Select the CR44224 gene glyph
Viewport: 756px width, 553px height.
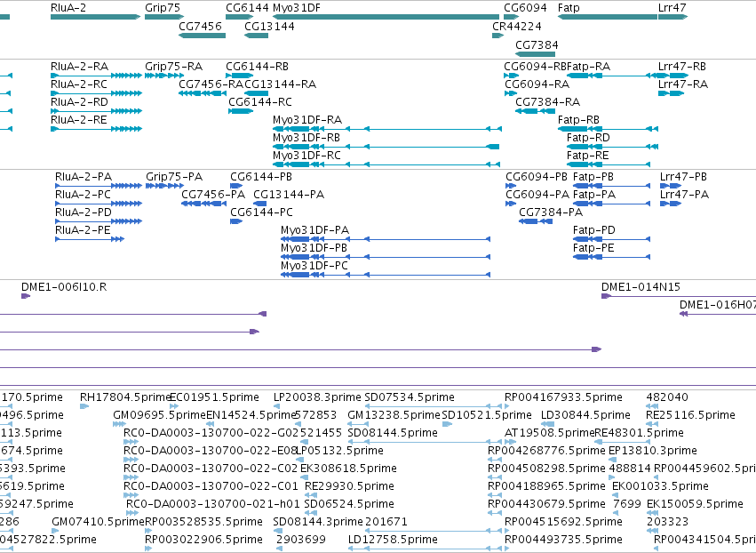498,36
